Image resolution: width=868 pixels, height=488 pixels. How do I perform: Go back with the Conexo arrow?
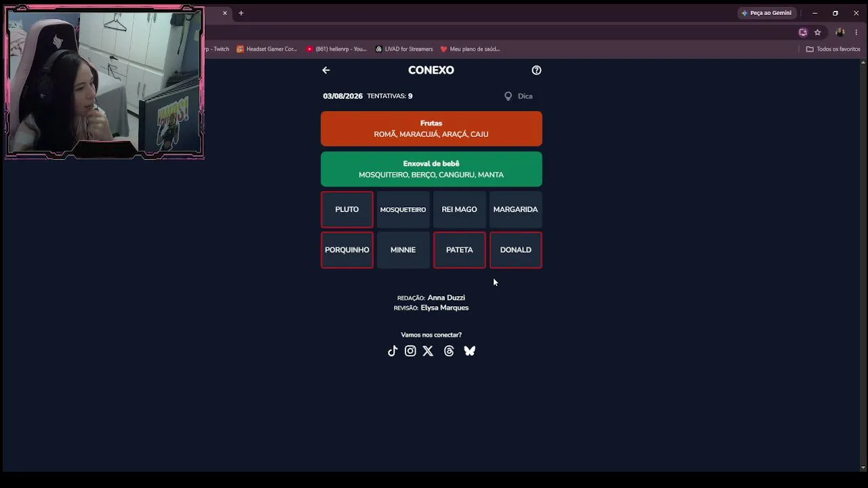326,70
